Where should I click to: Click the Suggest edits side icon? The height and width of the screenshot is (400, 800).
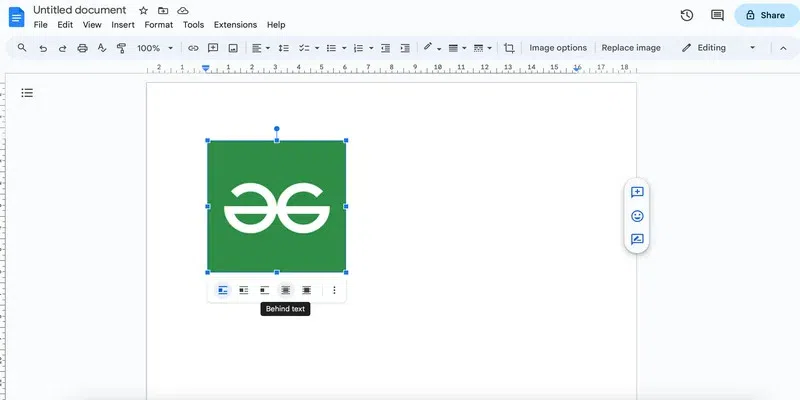point(637,239)
